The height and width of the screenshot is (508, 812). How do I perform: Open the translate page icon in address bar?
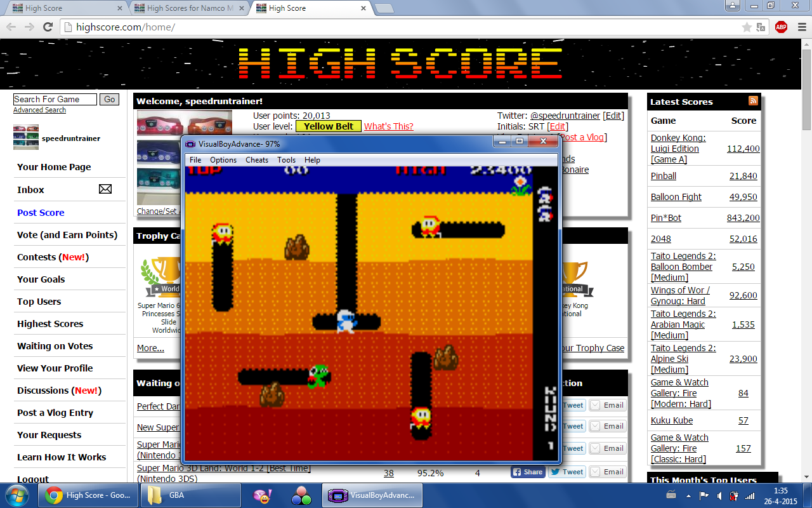click(761, 27)
